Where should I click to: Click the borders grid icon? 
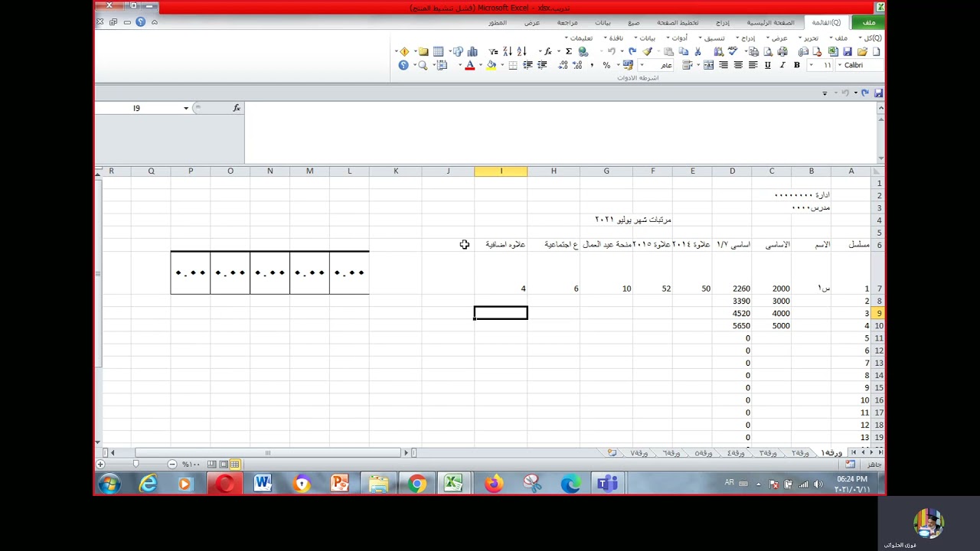click(512, 65)
